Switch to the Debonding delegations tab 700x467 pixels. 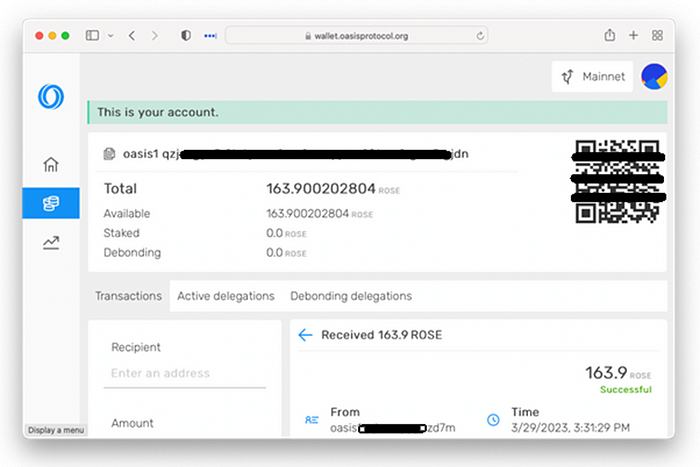[351, 296]
